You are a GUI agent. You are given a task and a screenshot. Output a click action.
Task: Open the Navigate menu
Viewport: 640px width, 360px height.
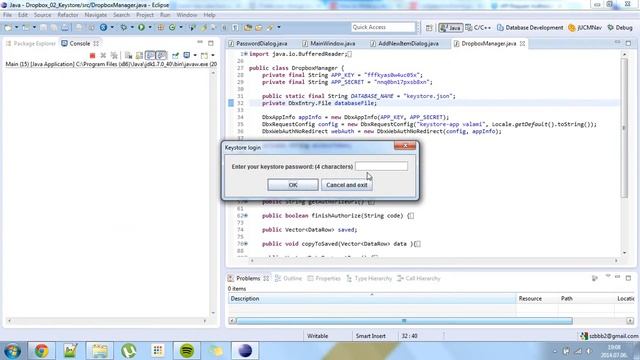click(x=96, y=15)
